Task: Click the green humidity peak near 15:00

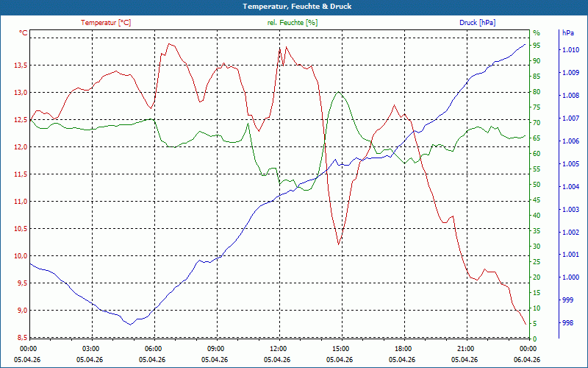Action: [339, 92]
